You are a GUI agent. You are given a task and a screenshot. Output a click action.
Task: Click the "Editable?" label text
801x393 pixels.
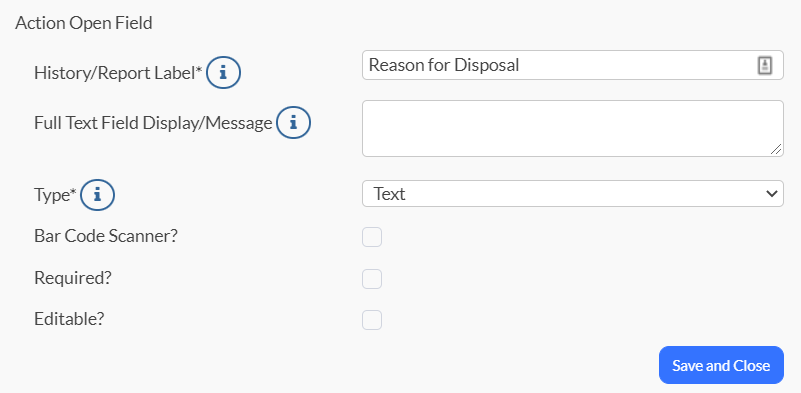point(69,319)
